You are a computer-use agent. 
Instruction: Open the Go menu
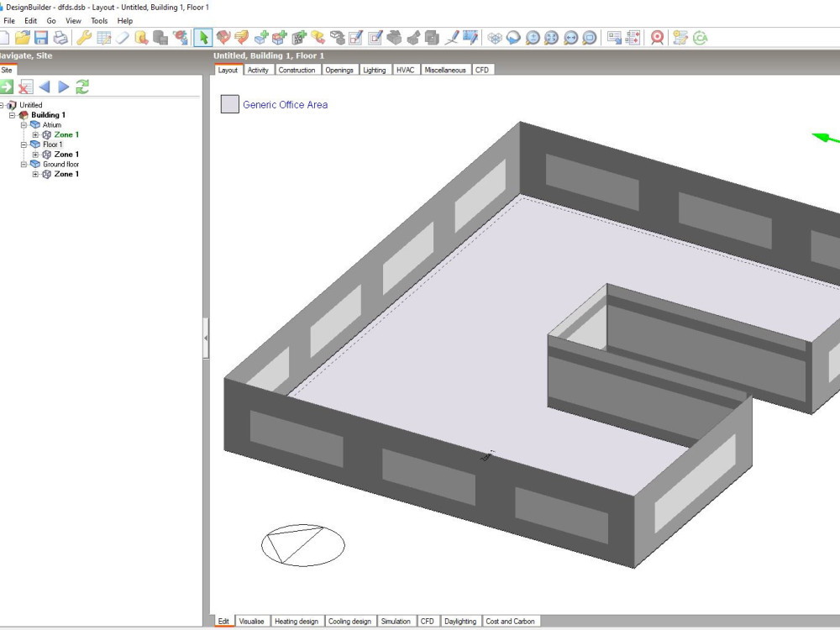click(x=51, y=21)
